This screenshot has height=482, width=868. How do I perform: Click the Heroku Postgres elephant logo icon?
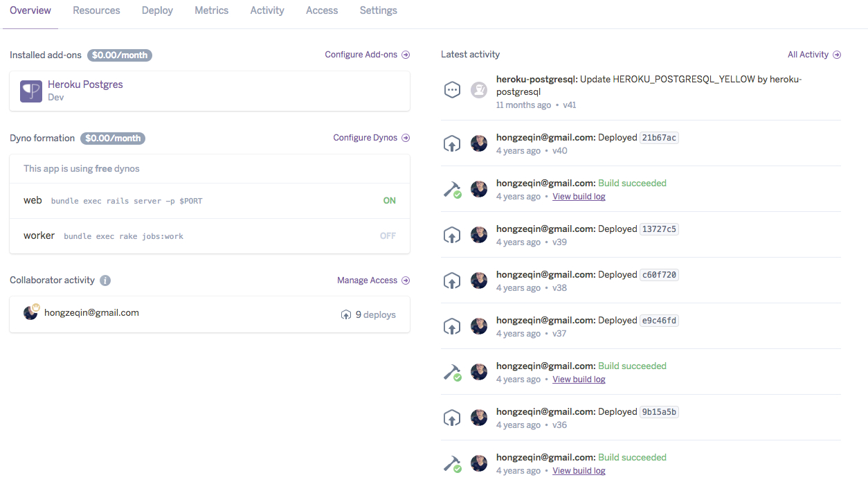[31, 91]
